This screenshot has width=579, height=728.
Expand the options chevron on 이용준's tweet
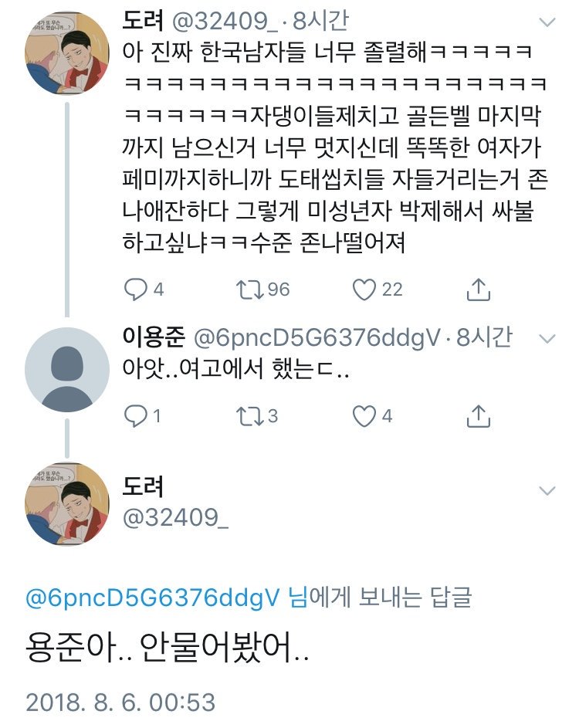click(x=547, y=338)
